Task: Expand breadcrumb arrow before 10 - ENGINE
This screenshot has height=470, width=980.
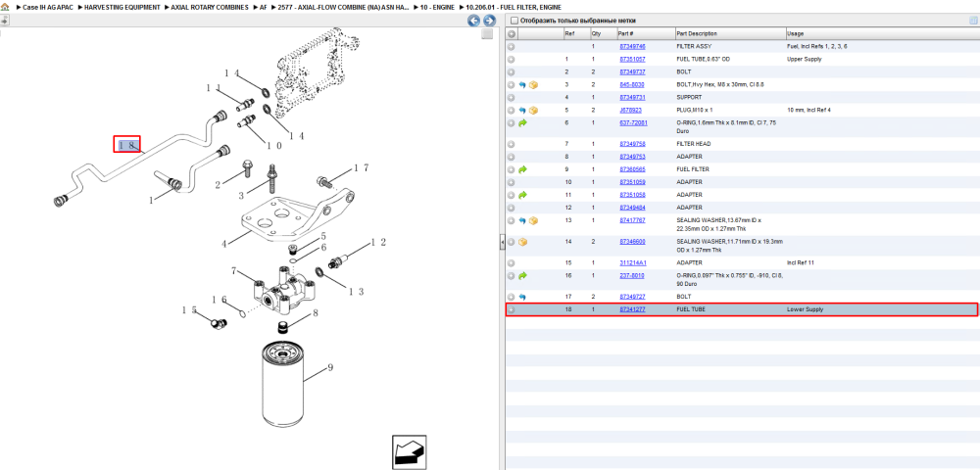Action: pos(415,8)
